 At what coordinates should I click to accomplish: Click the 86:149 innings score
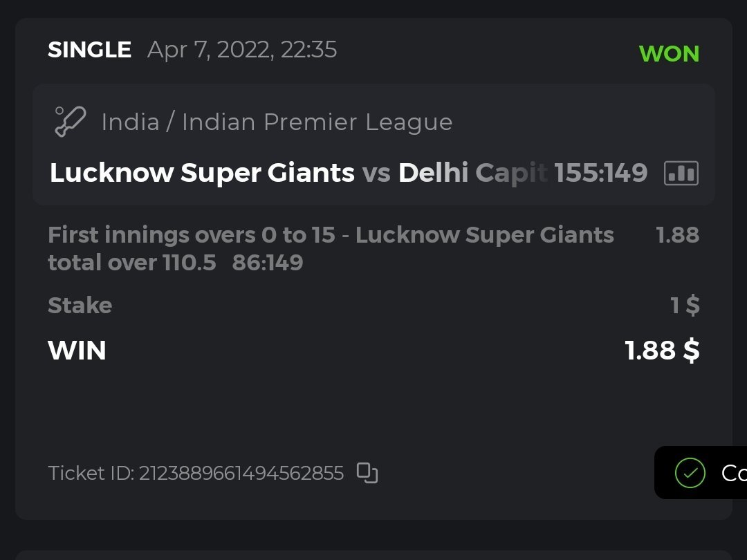pyautogui.click(x=268, y=263)
